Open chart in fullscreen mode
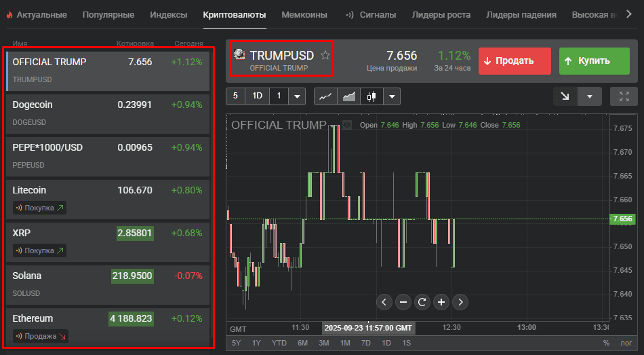The height and width of the screenshot is (355, 644). tap(624, 96)
